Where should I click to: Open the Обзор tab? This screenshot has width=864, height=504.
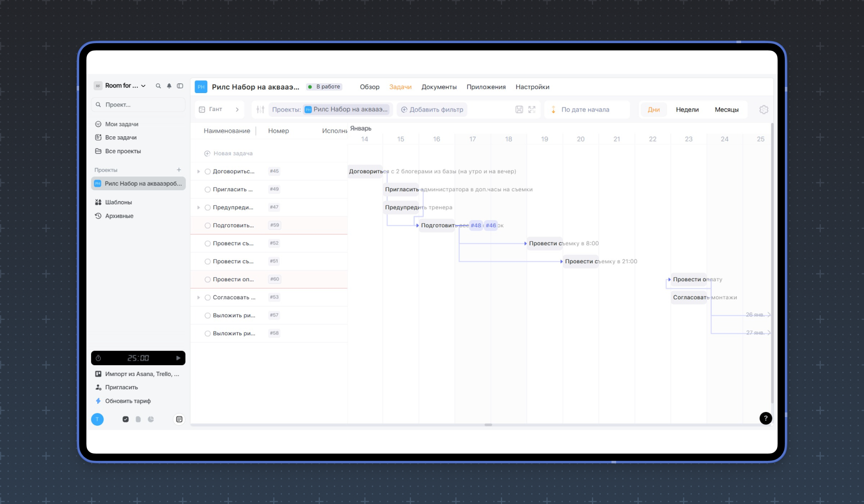pos(369,87)
